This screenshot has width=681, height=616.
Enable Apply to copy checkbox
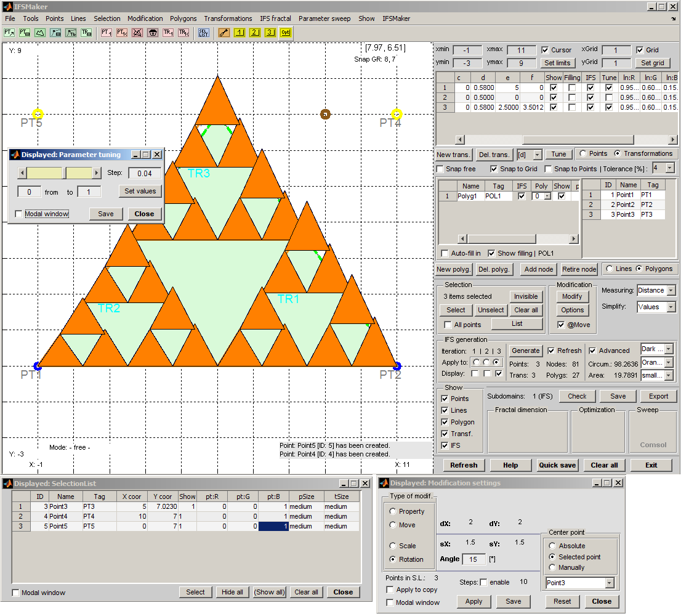(390, 590)
